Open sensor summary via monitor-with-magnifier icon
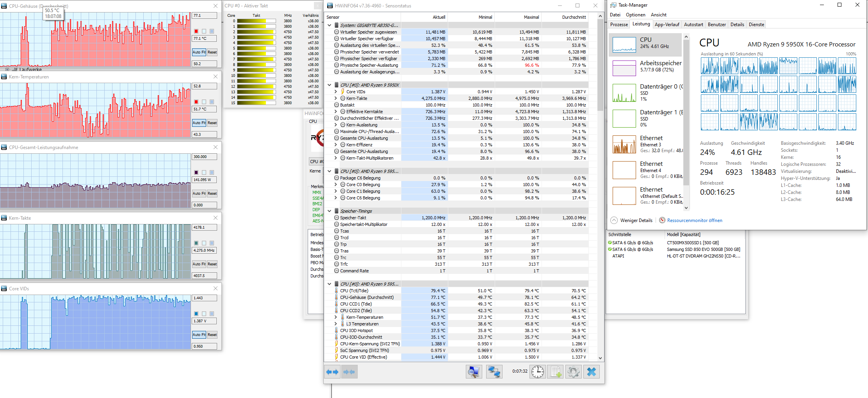 pyautogui.click(x=474, y=372)
